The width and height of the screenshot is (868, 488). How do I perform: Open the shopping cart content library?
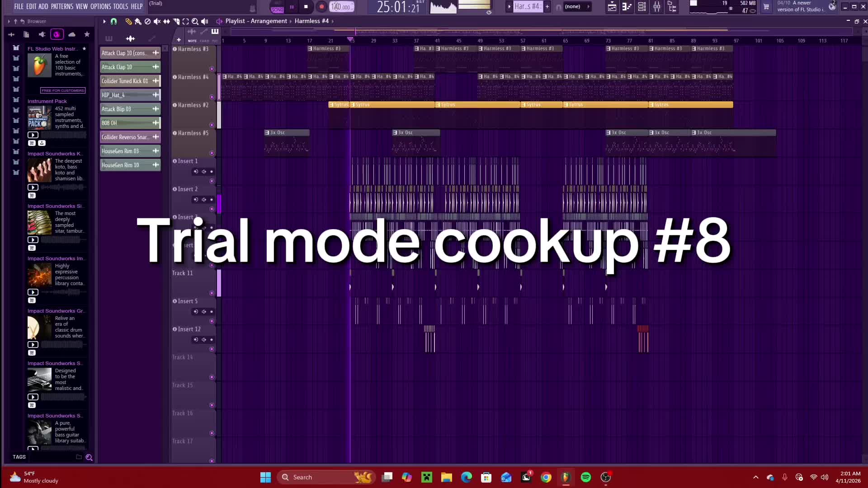click(x=766, y=7)
